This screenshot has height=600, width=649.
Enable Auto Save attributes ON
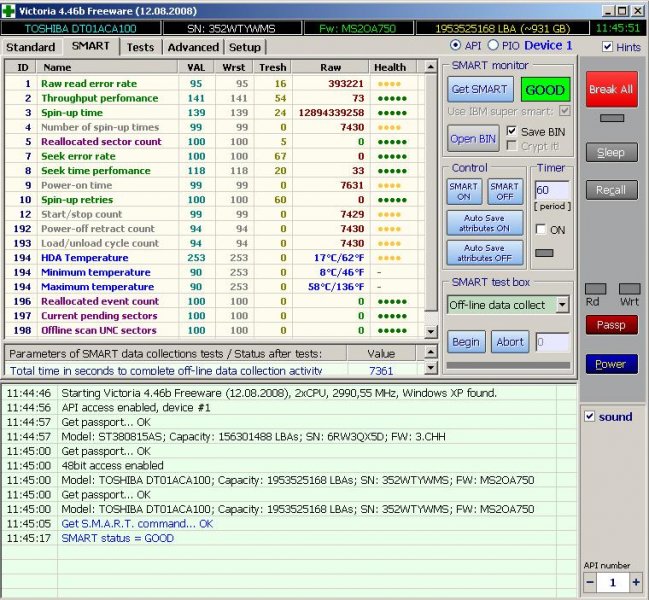[485, 222]
